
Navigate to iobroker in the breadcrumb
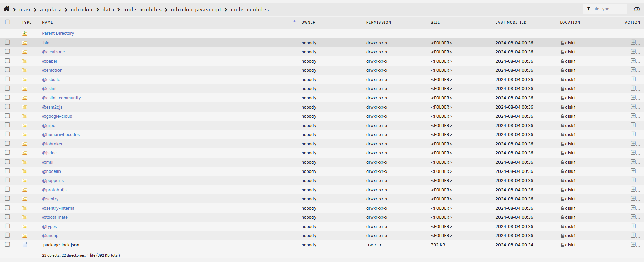[82, 10]
